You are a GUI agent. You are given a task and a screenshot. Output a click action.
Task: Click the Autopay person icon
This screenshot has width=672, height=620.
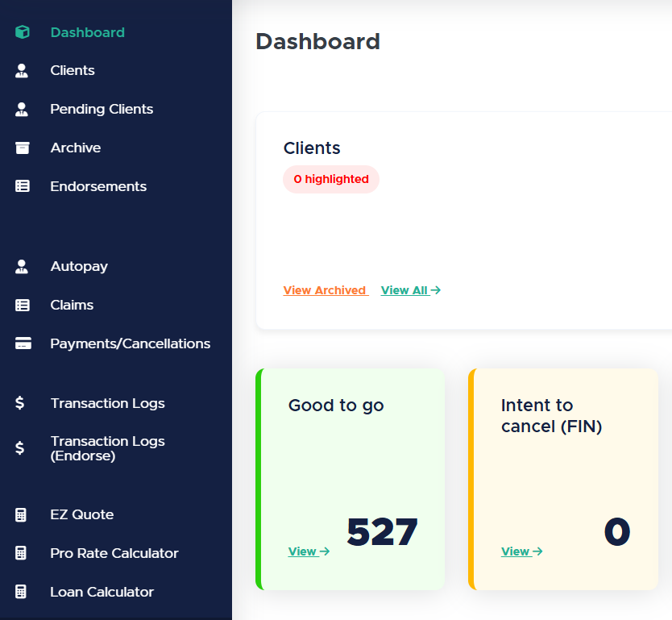(23, 266)
